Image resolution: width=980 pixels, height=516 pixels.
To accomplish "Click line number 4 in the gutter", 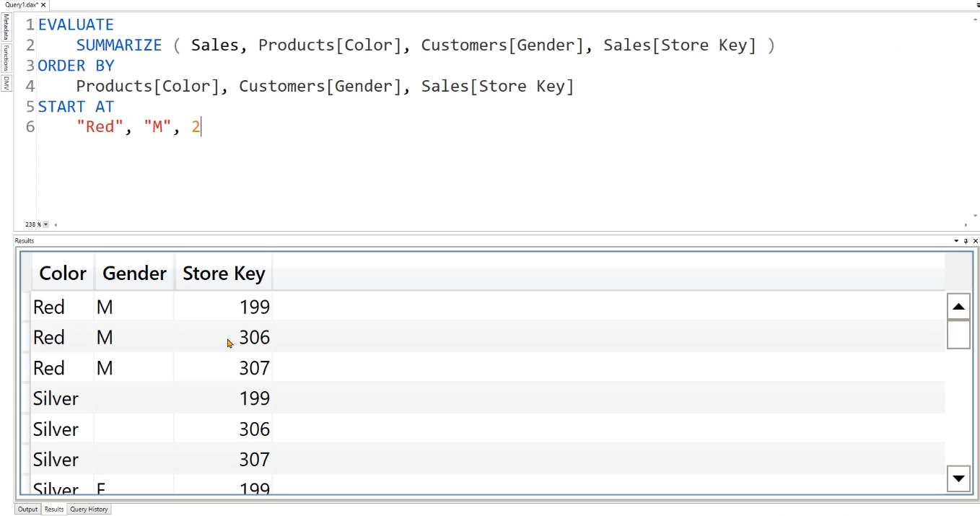I will (x=30, y=87).
